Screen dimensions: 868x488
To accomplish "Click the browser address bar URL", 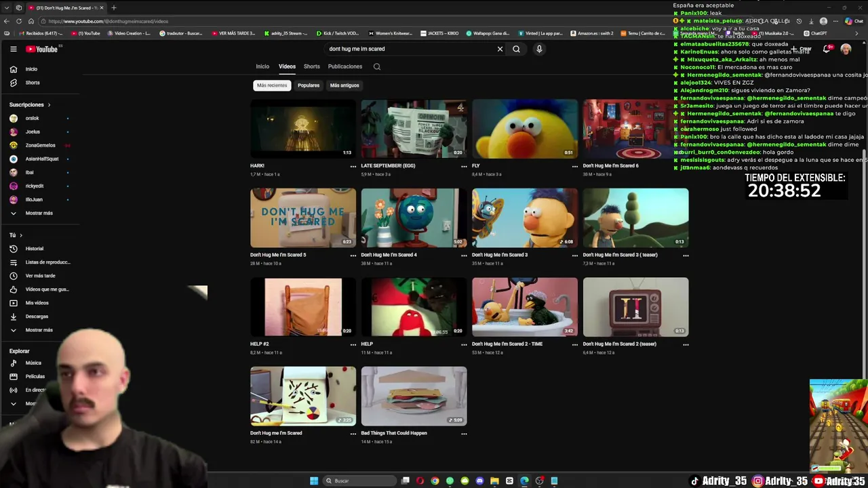I will [x=108, y=21].
